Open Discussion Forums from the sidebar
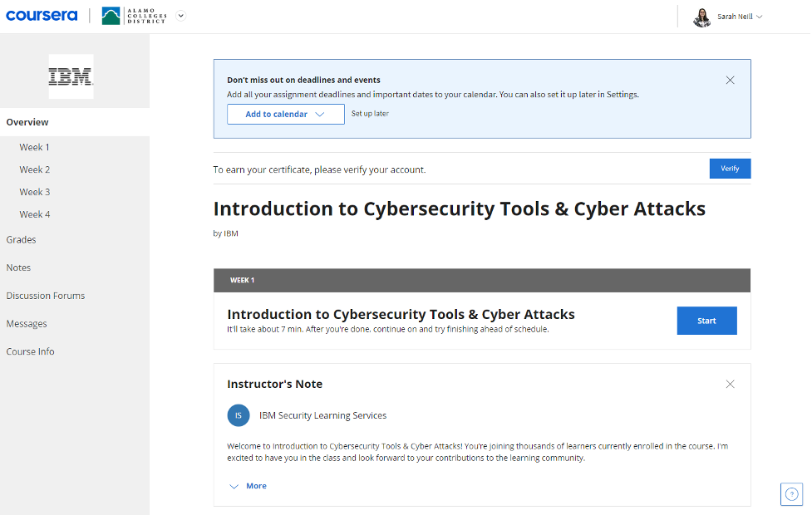Image resolution: width=812 pixels, height=515 pixels. 46,296
